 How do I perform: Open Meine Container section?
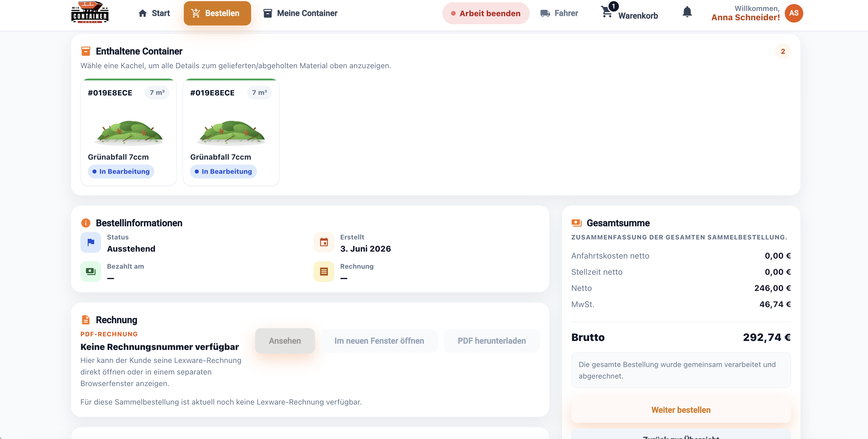point(300,13)
